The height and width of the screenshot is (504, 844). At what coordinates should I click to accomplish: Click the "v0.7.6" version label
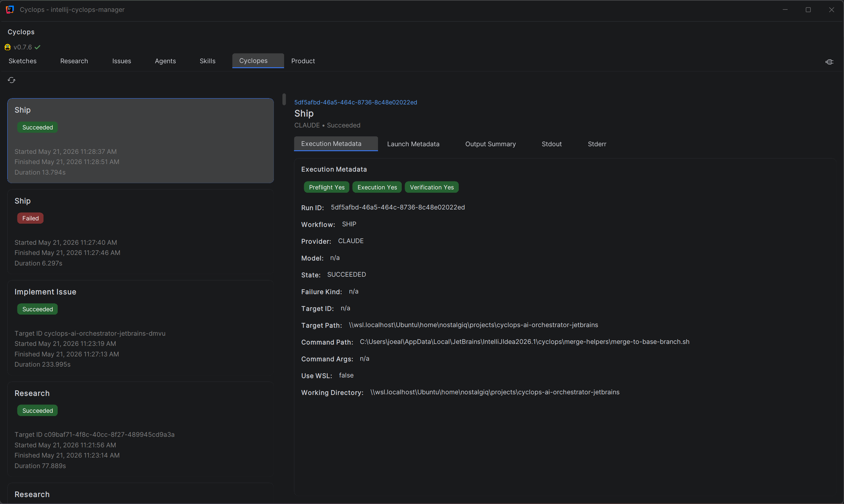[x=23, y=47]
